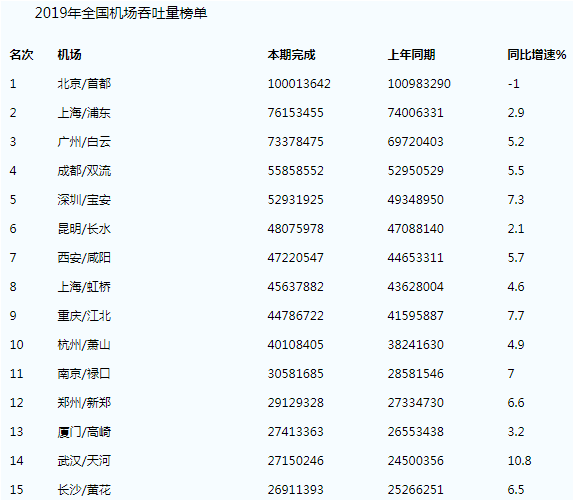Click the 同比增速% column header
The width and height of the screenshot is (573, 502).
[537, 55]
